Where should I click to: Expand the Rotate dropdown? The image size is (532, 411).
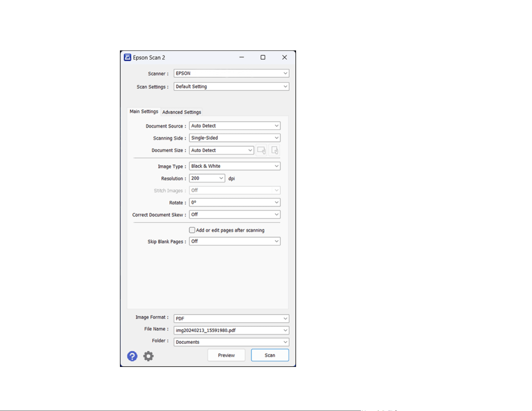[235, 202]
